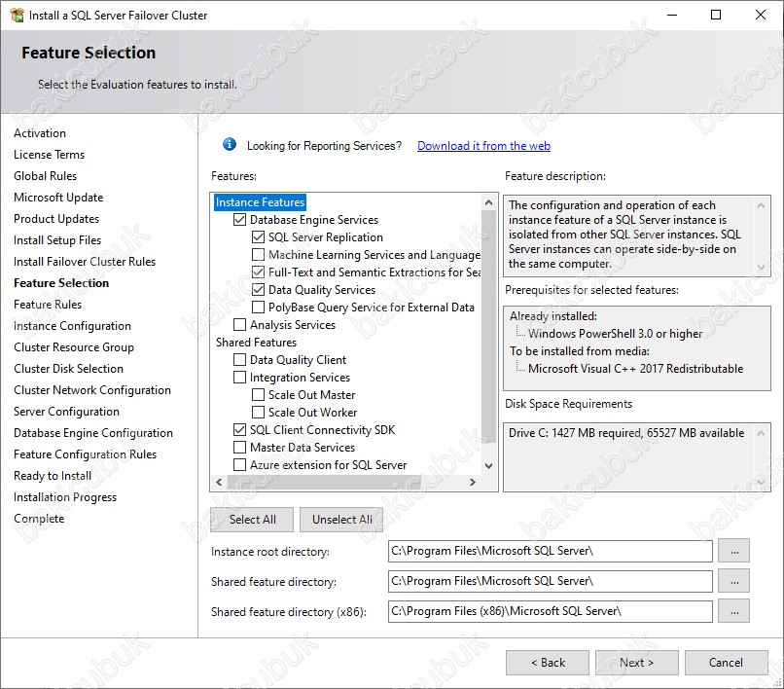Open the Instance Configuration step in sidebar
The image size is (784, 689).
tap(72, 326)
